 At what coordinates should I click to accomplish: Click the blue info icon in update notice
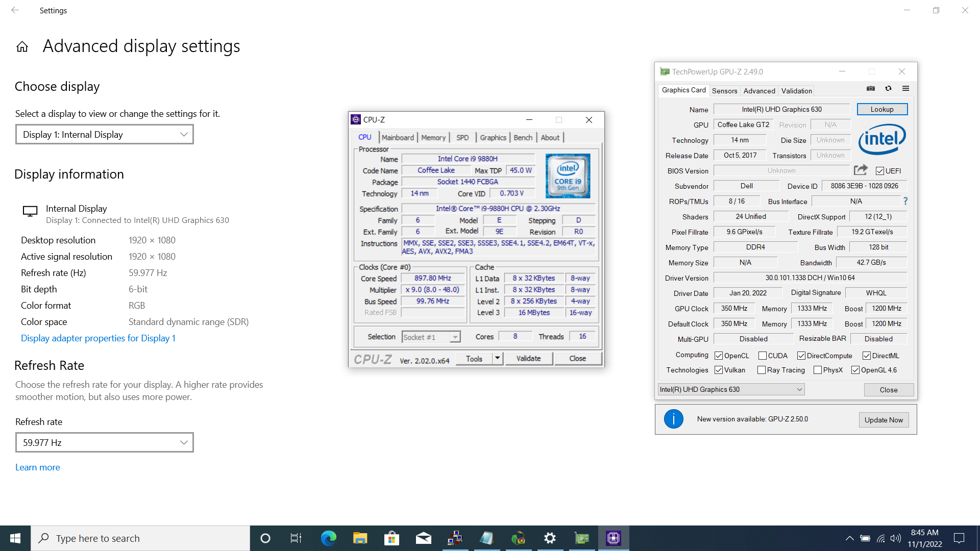pos(673,419)
